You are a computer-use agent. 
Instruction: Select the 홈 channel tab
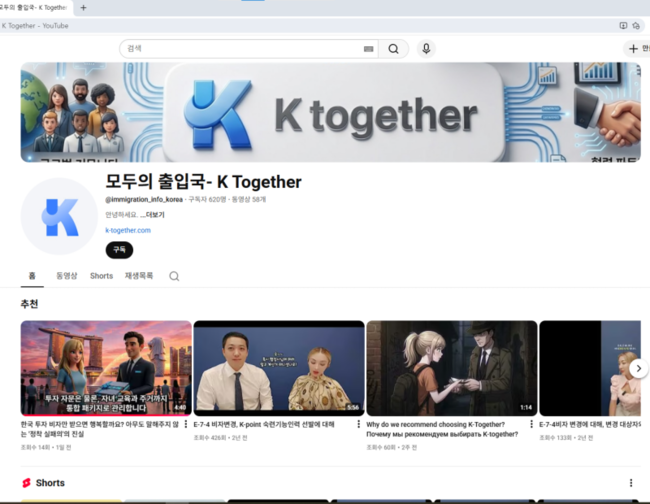pyautogui.click(x=32, y=276)
